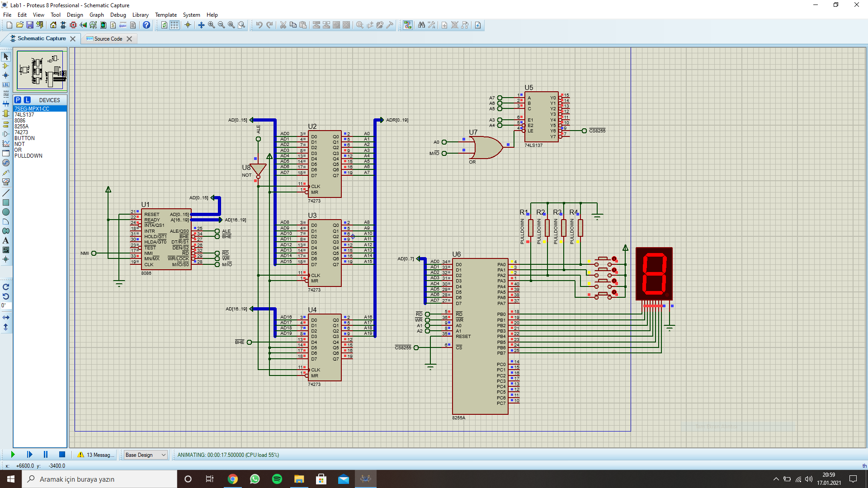Viewport: 868px width, 488px height.
Task: Select 8255A in the devices list
Action: coord(21,127)
